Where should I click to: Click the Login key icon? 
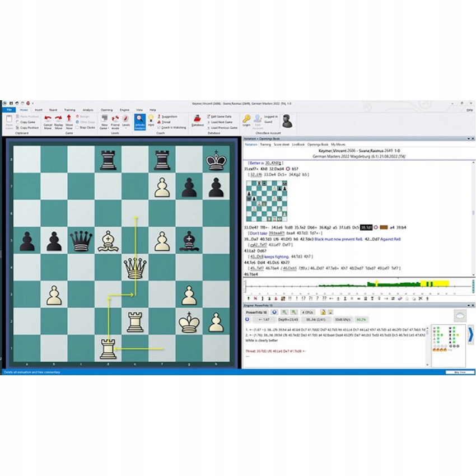pyautogui.click(x=246, y=119)
